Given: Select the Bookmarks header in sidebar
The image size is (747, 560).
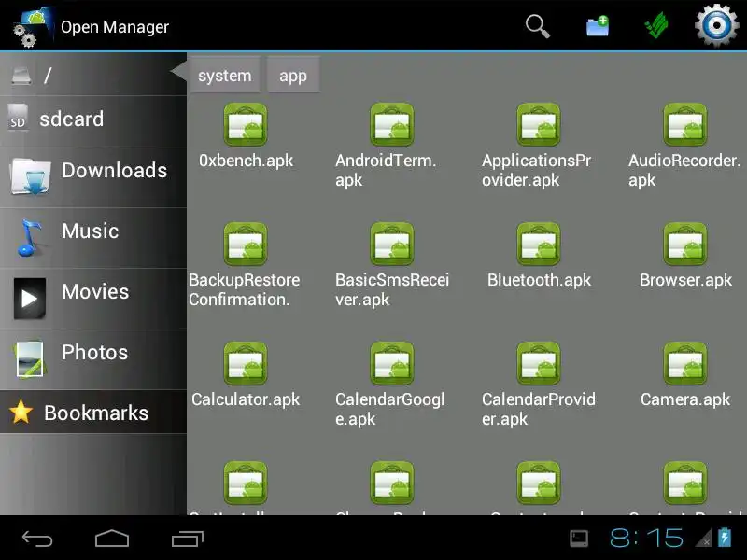Looking at the screenshot, I should click(x=93, y=412).
